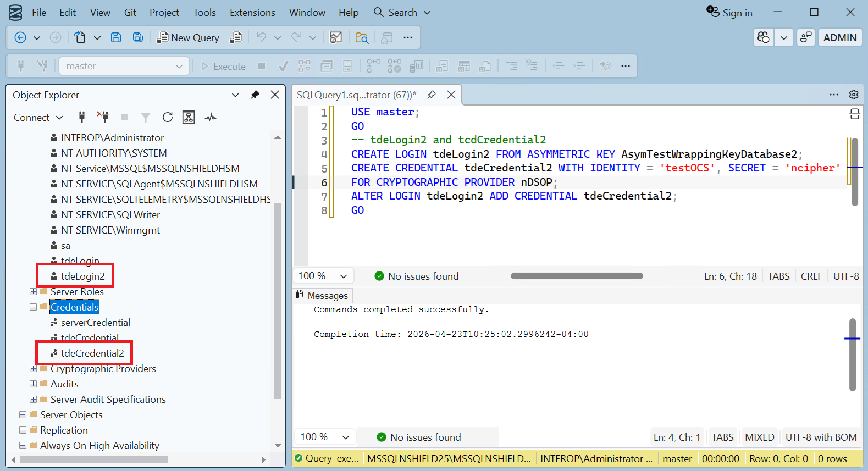Click the New Query button
The height and width of the screenshot is (471, 868).
pyautogui.click(x=188, y=37)
